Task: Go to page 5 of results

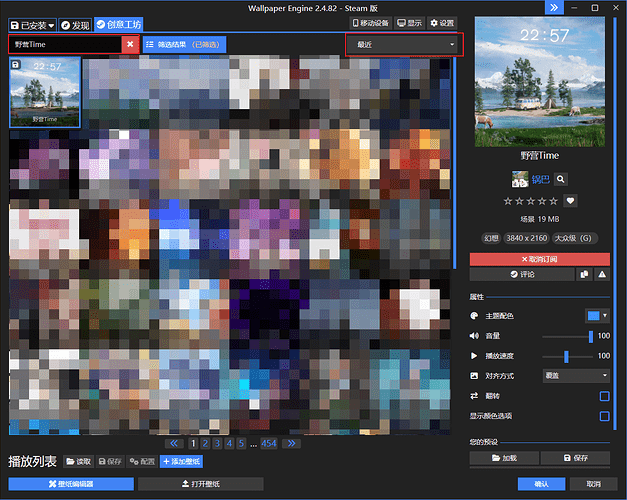Action: pyautogui.click(x=242, y=443)
